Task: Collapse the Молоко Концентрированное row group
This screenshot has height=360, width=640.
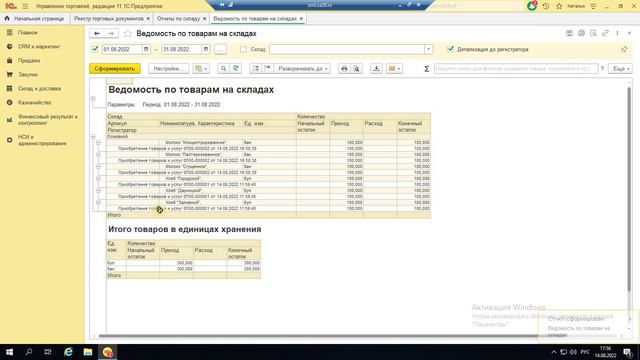Action: pyautogui.click(x=98, y=142)
